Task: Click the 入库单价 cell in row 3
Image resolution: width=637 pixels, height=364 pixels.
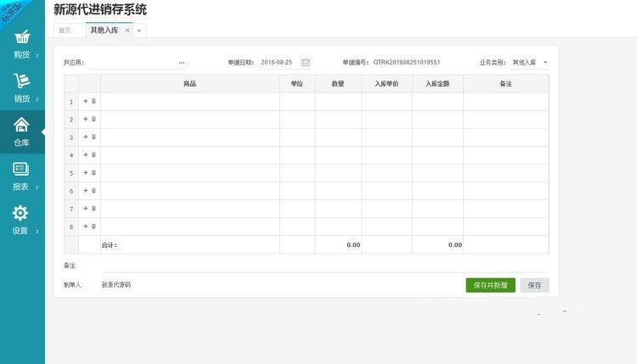Action: pos(386,137)
